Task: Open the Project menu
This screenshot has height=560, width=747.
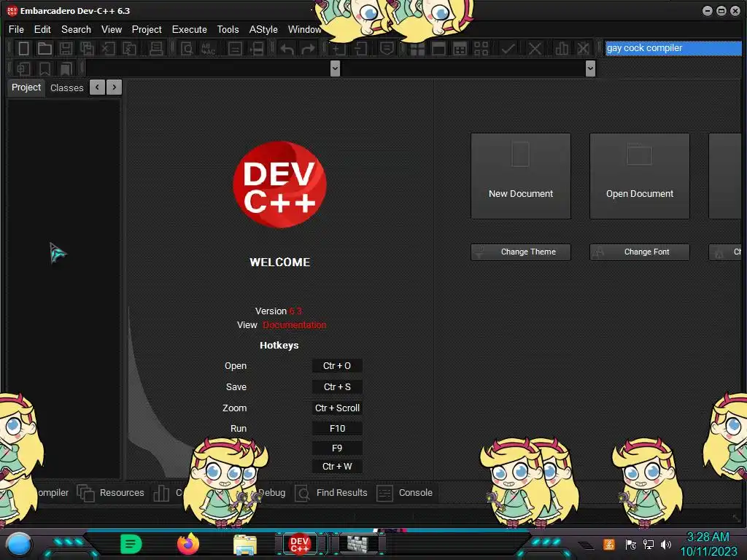Action: tap(147, 29)
